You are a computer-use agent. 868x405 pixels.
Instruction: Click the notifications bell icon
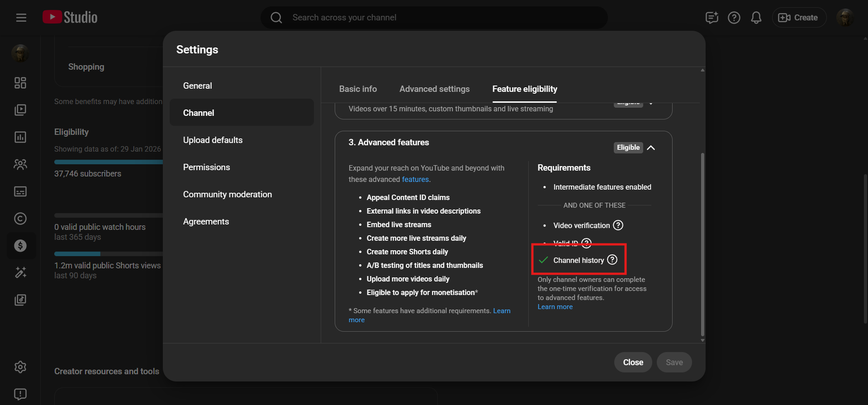(756, 18)
